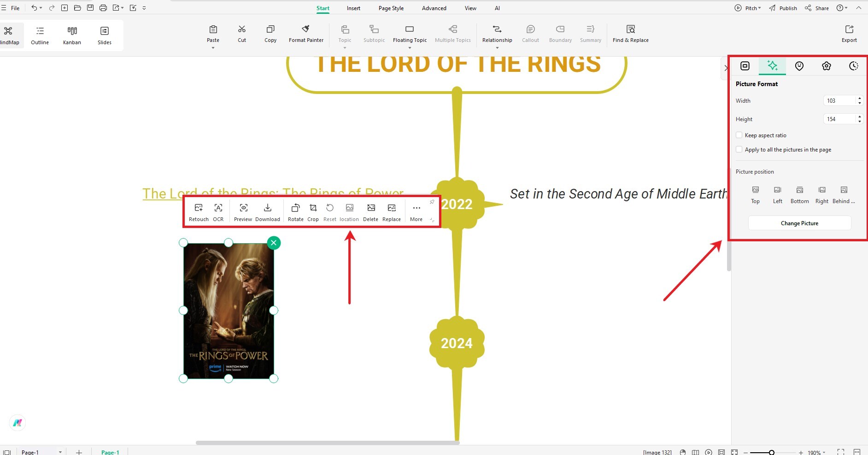Rotate the selected picture

pyautogui.click(x=296, y=212)
